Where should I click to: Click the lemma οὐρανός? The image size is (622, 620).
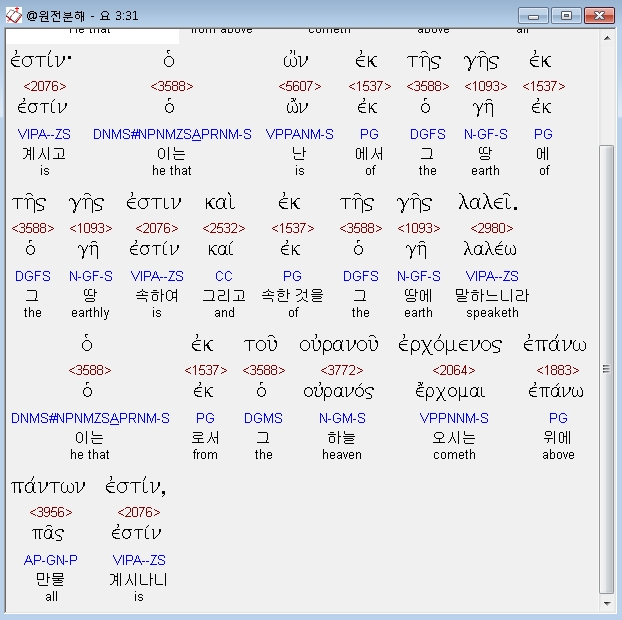pos(338,392)
